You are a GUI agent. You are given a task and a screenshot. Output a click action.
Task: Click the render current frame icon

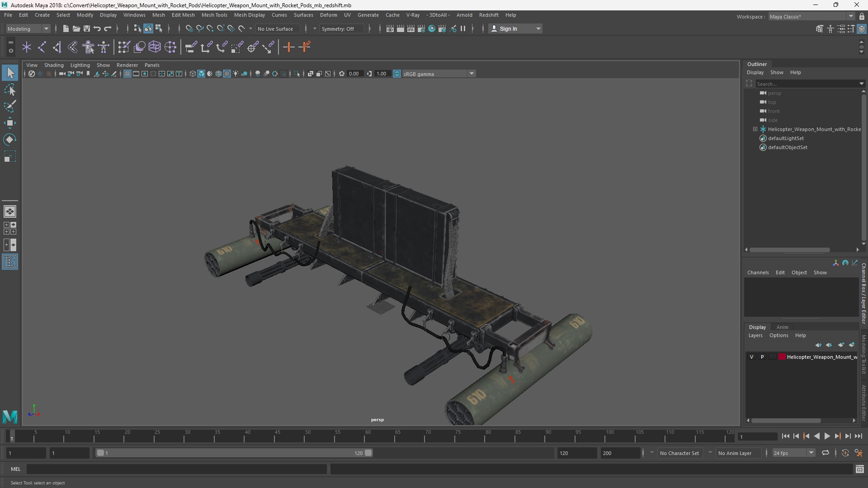click(401, 28)
